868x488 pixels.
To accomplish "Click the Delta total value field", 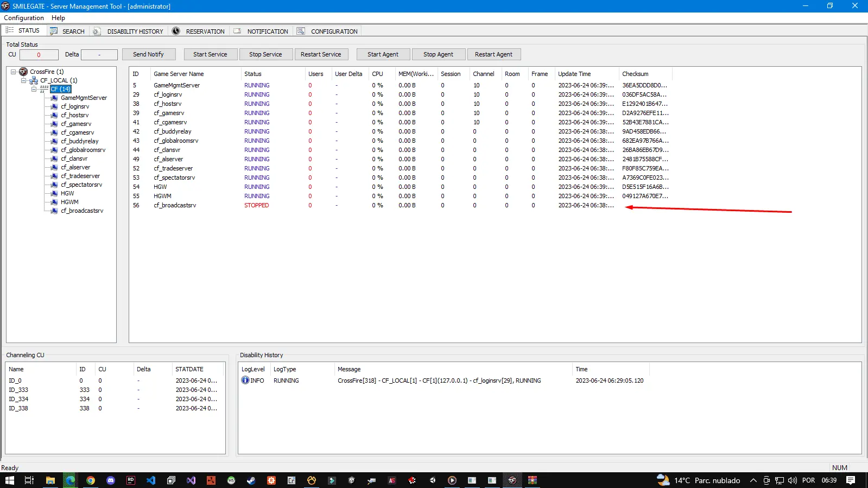I will [x=99, y=55].
